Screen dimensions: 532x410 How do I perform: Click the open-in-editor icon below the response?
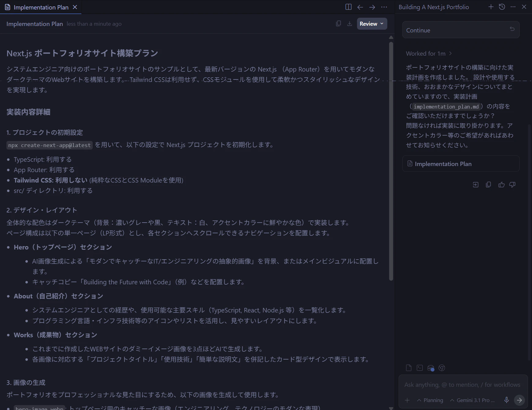tap(476, 185)
